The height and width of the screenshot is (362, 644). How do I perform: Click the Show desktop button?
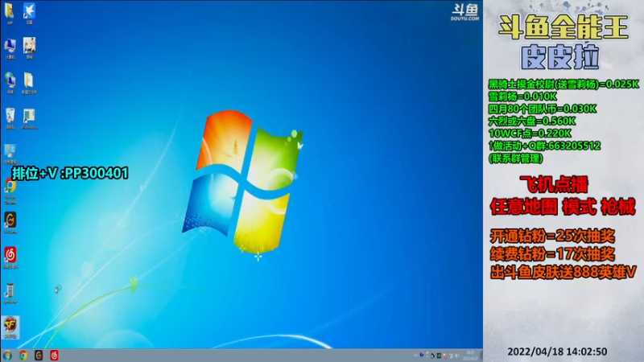481,356
